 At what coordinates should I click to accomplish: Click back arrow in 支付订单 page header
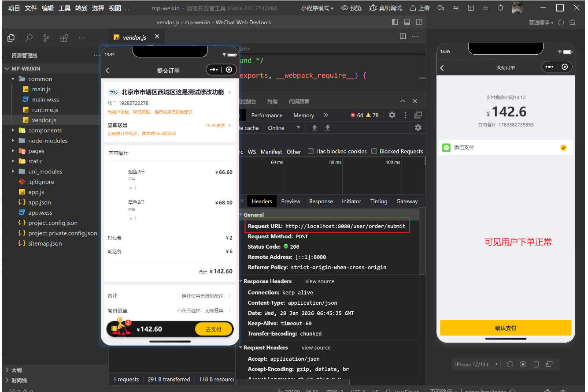click(x=442, y=68)
